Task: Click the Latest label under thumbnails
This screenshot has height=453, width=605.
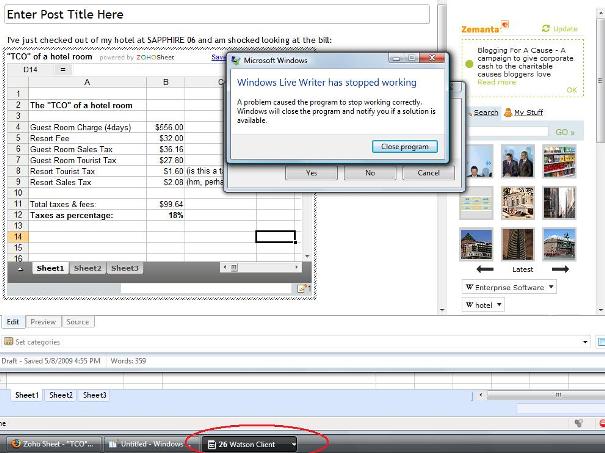Action: [522, 269]
